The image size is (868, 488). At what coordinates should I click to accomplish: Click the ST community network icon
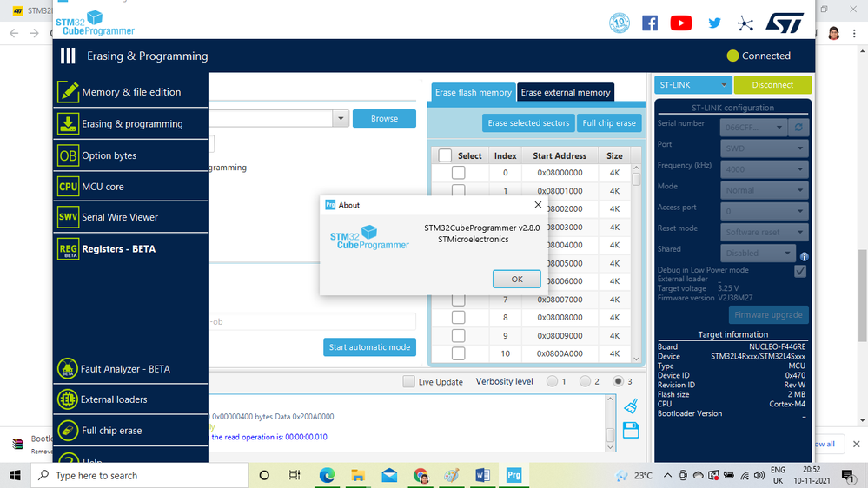(745, 23)
